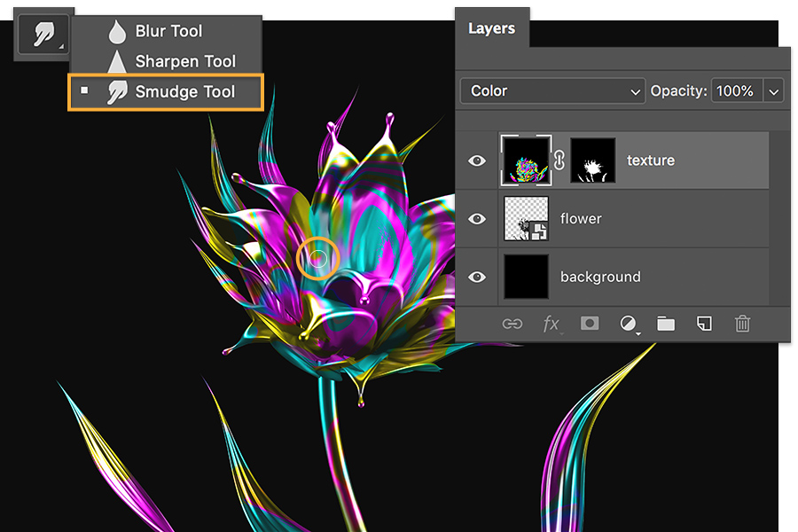Hide the flower layer
The height and width of the screenshot is (532, 798).
(477, 219)
